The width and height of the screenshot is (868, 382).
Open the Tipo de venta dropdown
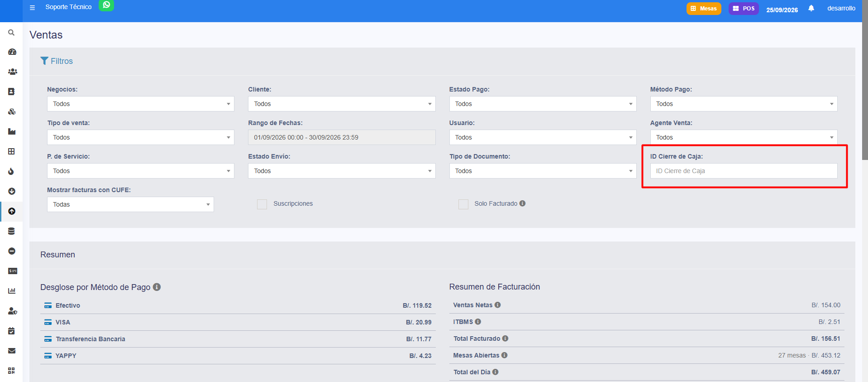(x=141, y=137)
